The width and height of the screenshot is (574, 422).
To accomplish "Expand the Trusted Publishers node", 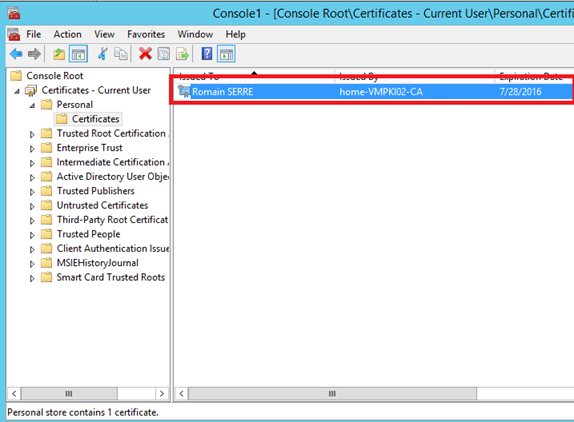I will click(32, 192).
